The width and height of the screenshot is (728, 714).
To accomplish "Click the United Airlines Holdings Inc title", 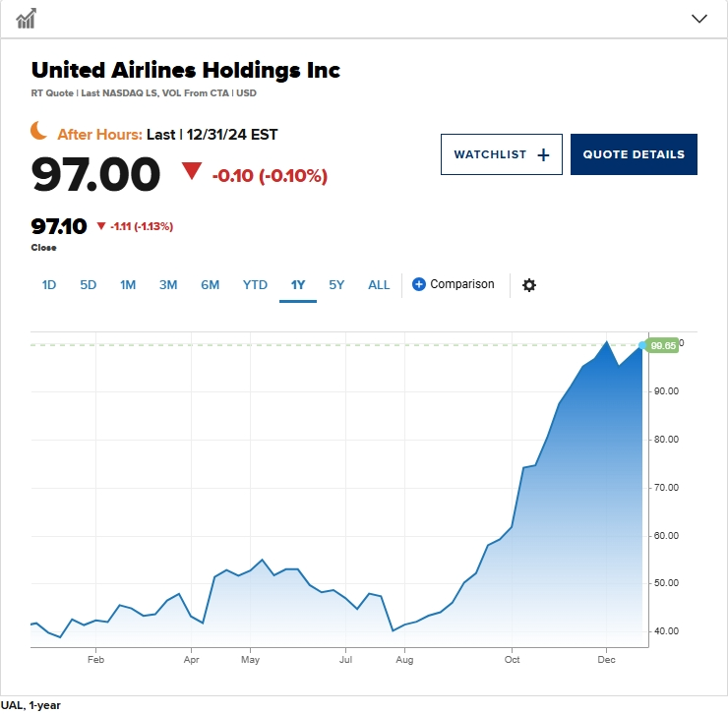I will pyautogui.click(x=186, y=71).
